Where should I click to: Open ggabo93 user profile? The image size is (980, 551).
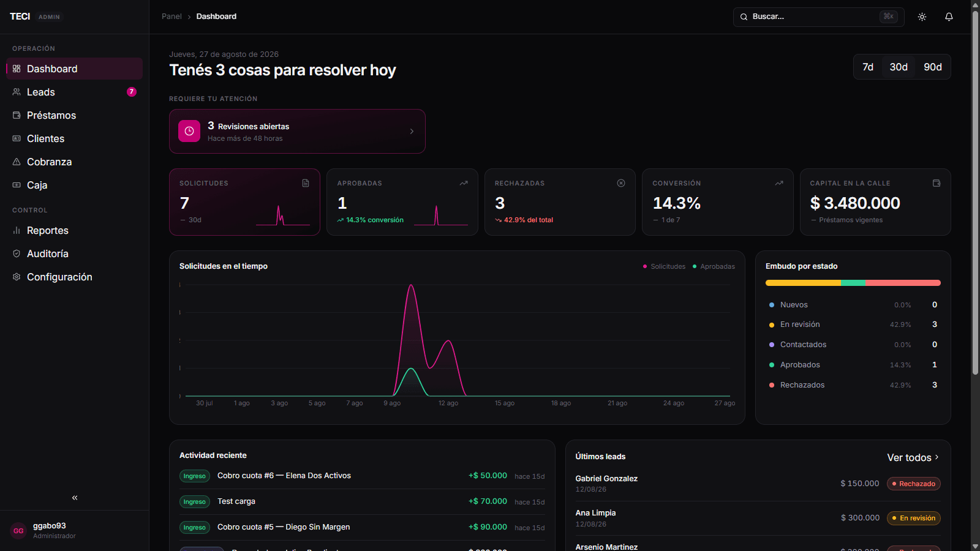tap(74, 531)
